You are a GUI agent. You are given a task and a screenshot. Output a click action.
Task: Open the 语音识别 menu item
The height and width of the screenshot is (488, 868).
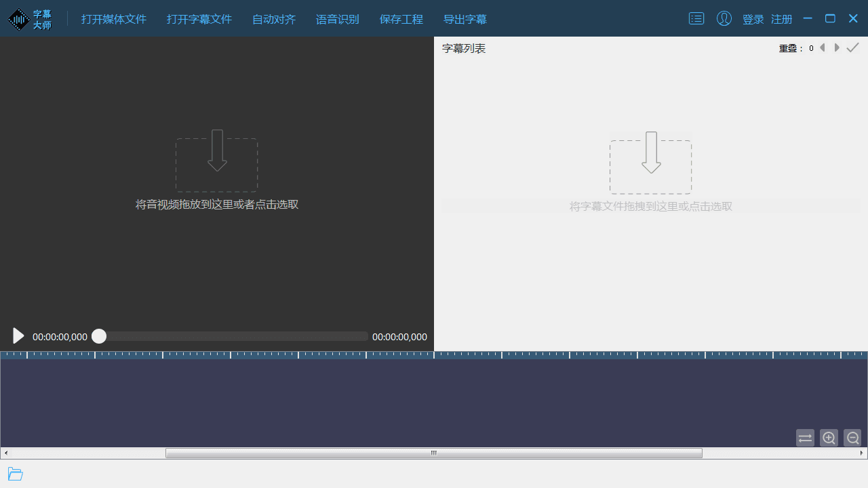coord(338,19)
